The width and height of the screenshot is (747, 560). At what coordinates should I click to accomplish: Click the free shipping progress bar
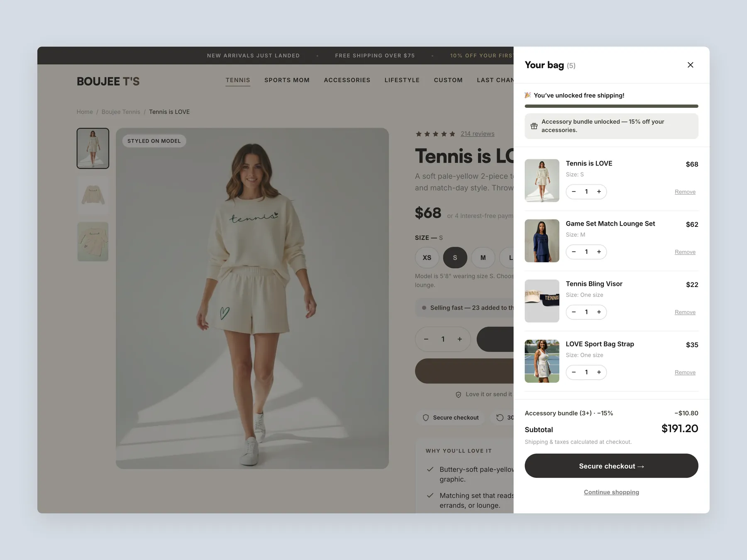611,106
